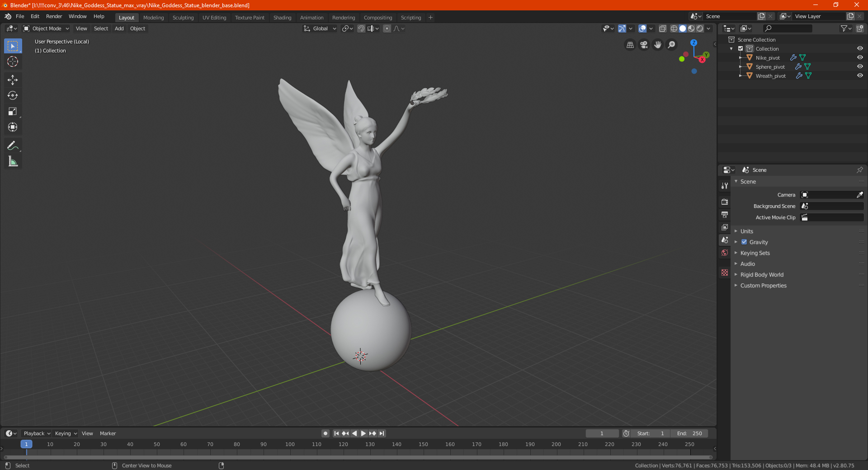Choose the Measure tool
Screen dimensions: 868x470
[13, 161]
